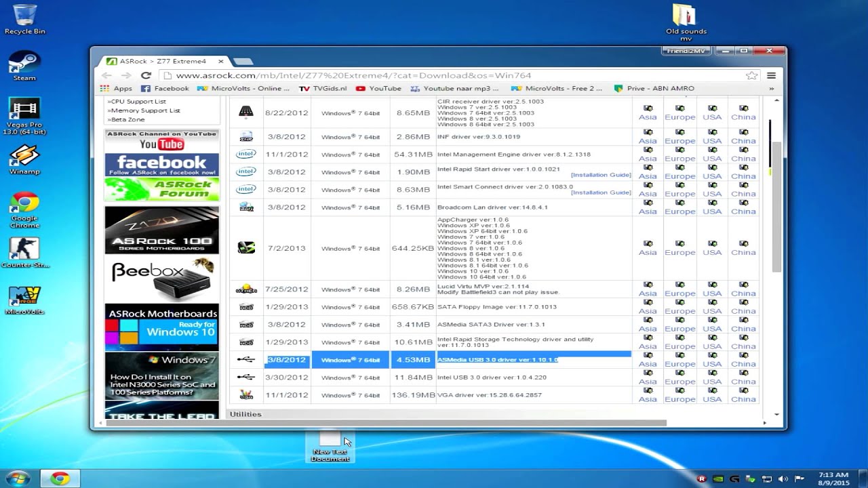Open the Beebox banner
The height and width of the screenshot is (488, 868).
[162, 279]
